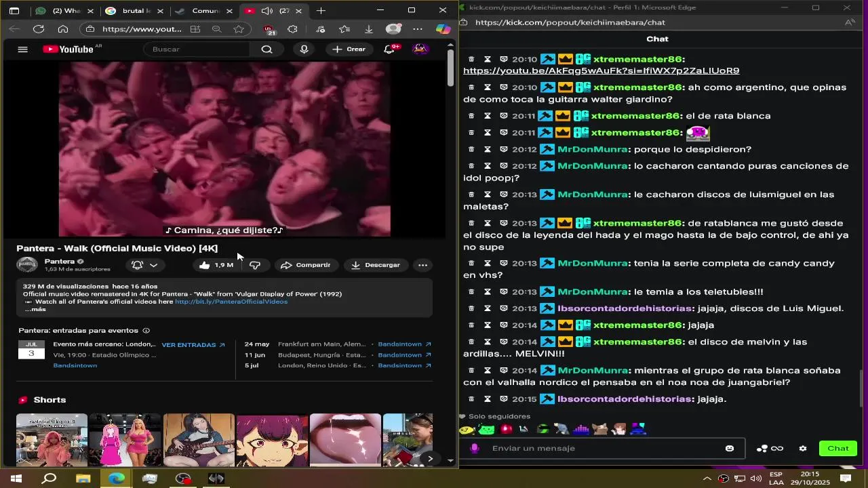The image size is (868, 488).
Task: Open a new Edge tab with plus
Action: point(321,11)
